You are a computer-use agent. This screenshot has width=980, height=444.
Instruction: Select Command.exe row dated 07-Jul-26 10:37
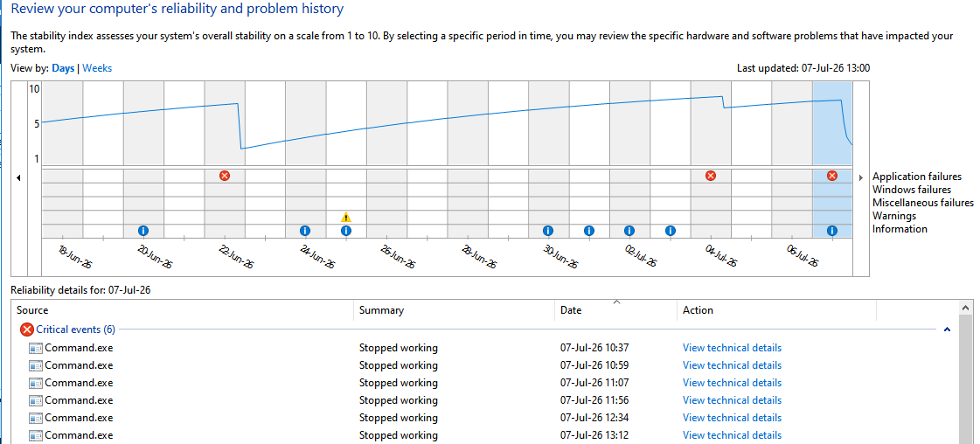pos(485,348)
